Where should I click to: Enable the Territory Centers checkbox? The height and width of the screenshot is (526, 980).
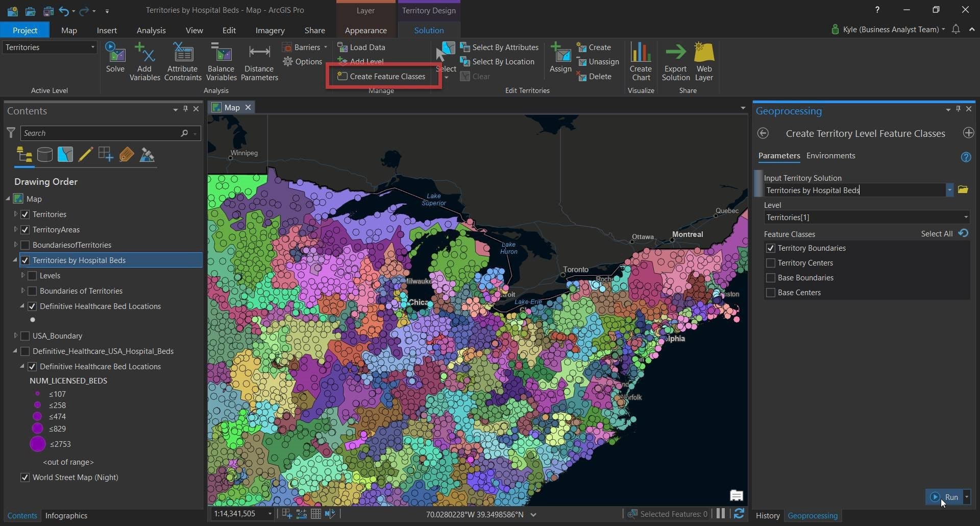pos(771,263)
